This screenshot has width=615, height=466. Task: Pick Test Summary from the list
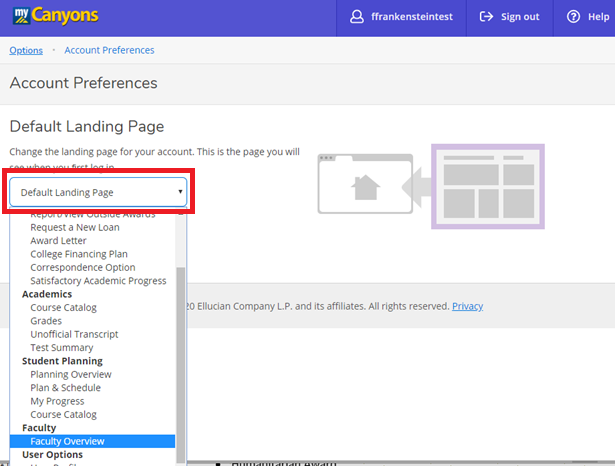tap(61, 347)
